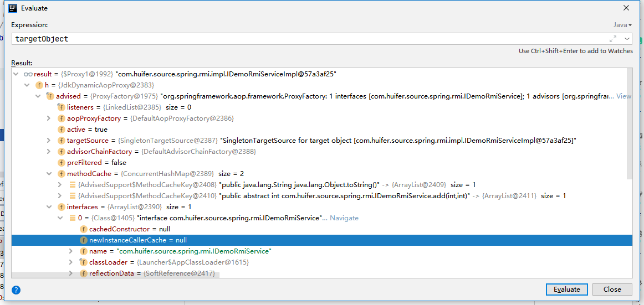Expand the expression editor arrows icon

tap(613, 39)
